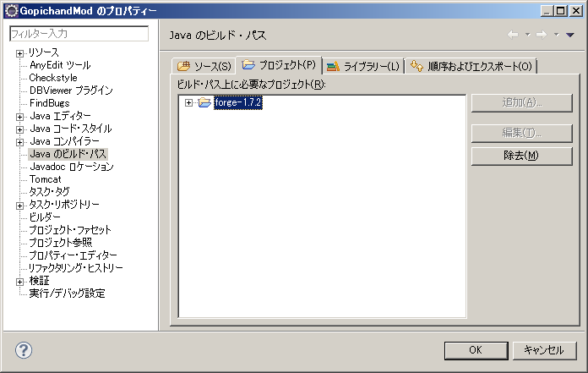Viewport: 588px width, 373px height.
Task: Expand the Java コード・スタイル node
Action: pyautogui.click(x=20, y=130)
